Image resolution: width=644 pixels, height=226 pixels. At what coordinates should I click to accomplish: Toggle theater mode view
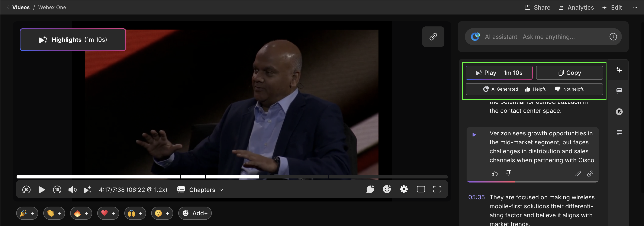(x=421, y=189)
